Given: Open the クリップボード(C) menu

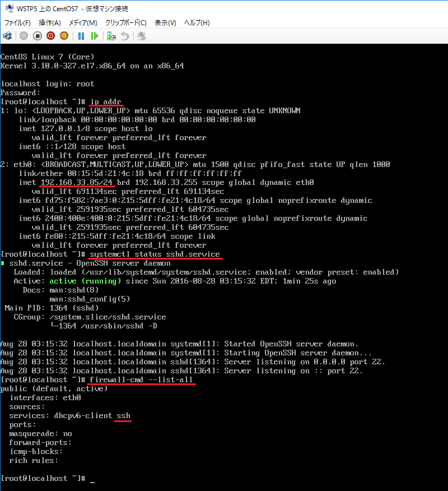Looking at the screenshot, I should click(x=126, y=23).
